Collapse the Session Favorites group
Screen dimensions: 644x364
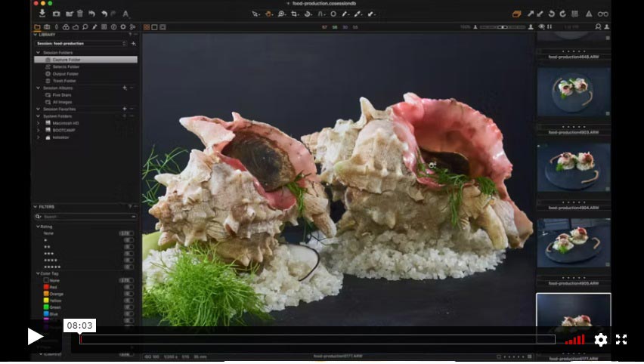point(39,110)
